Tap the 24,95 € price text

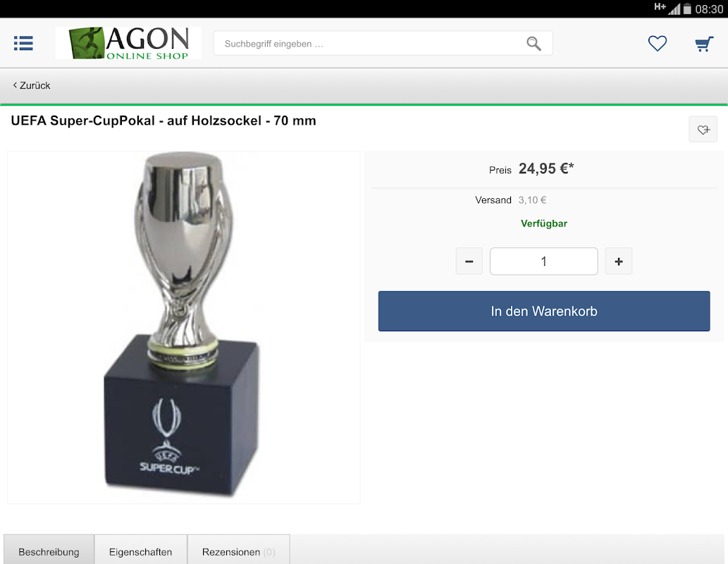click(x=546, y=168)
